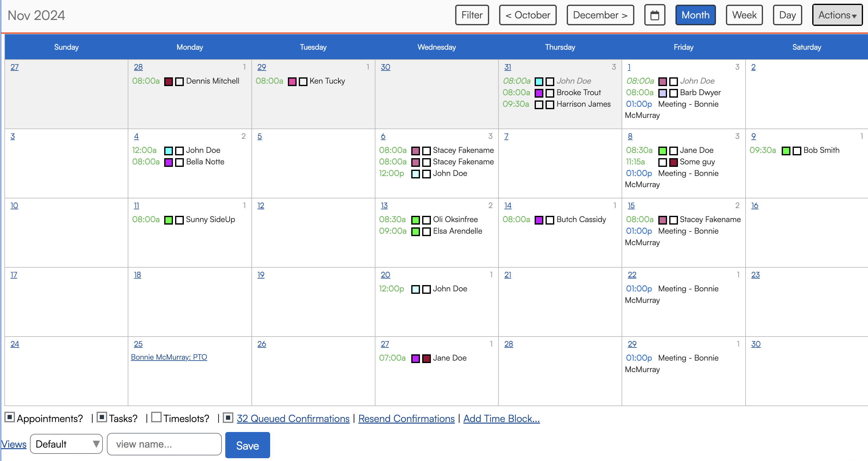The width and height of the screenshot is (868, 461).
Task: Switch to Week view
Action: (744, 15)
